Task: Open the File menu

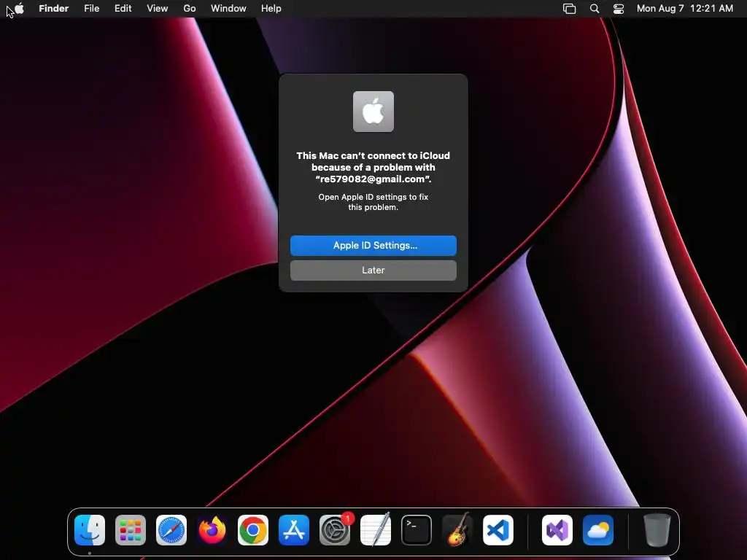Action: pyautogui.click(x=91, y=9)
